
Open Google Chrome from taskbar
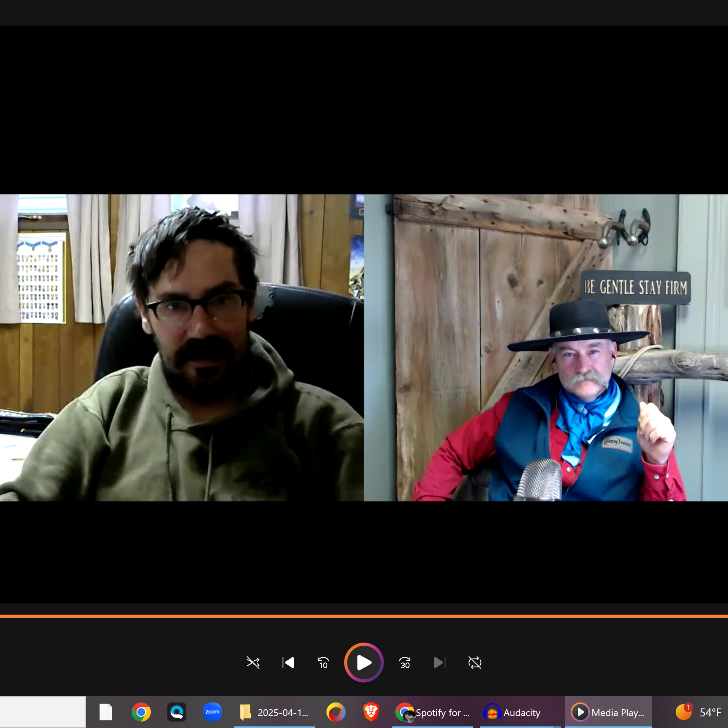pyautogui.click(x=141, y=712)
